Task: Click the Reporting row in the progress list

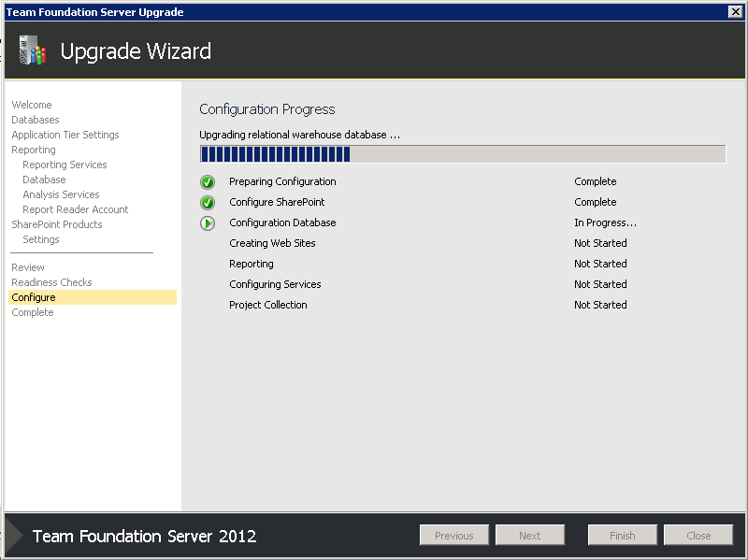Action: pos(252,264)
